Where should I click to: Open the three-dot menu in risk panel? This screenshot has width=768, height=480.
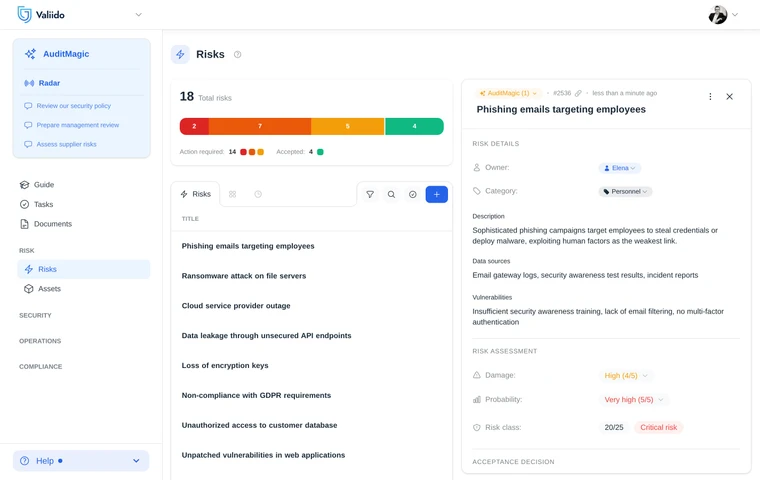(x=710, y=97)
